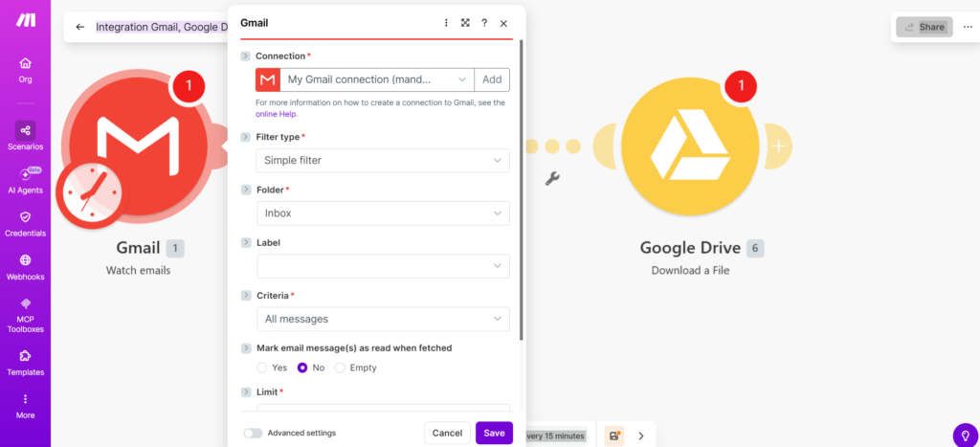The height and width of the screenshot is (447, 980).
Task: Select No for mark as read
Action: [302, 368]
